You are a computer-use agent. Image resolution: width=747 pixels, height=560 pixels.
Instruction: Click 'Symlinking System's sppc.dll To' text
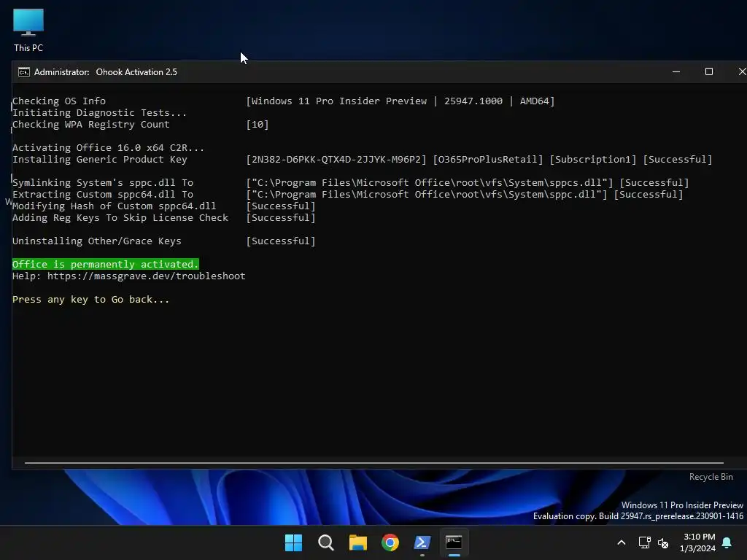(x=103, y=183)
